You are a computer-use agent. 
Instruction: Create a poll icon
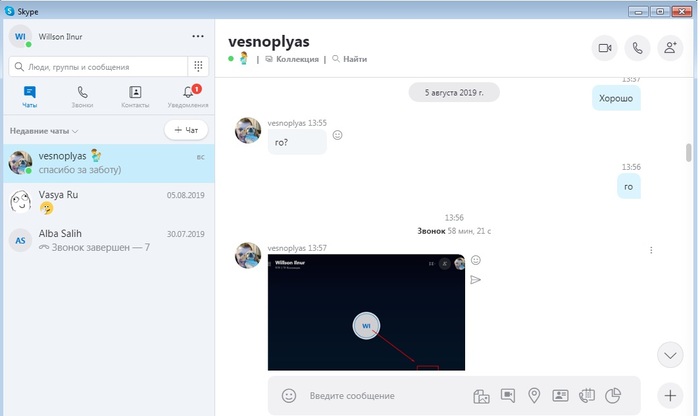point(613,395)
